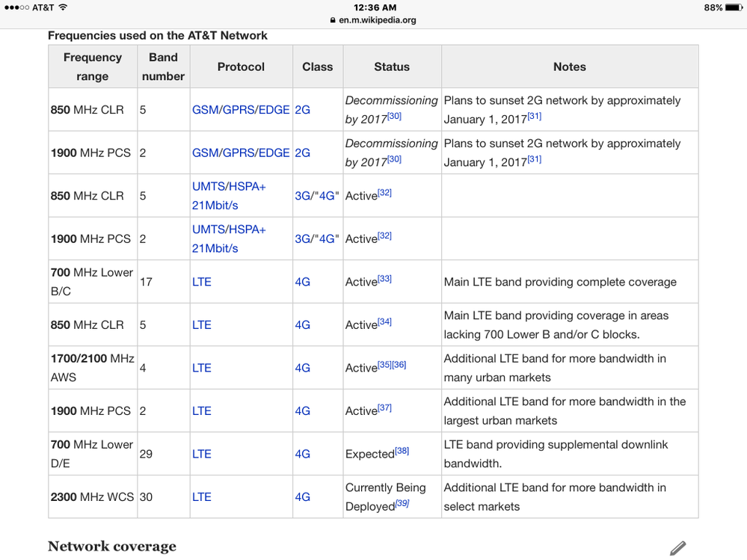This screenshot has height=560, width=747.
Task: Open the UMTS link in the 850 MHz CLR row
Action: [208, 187]
